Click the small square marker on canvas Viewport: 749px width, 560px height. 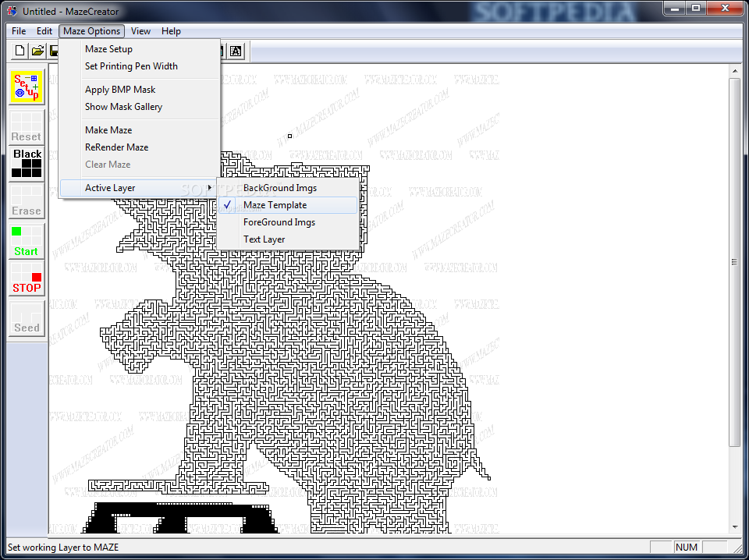click(289, 136)
